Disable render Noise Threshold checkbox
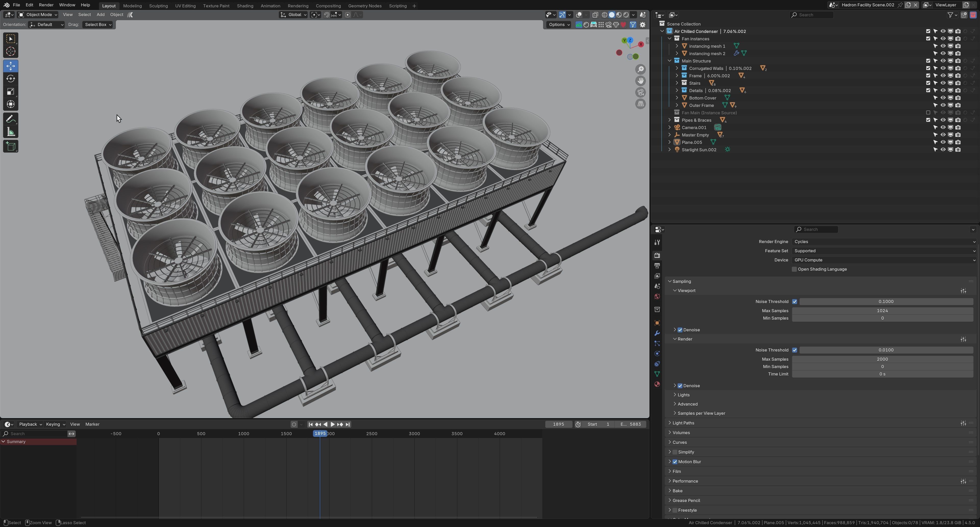 pyautogui.click(x=794, y=350)
